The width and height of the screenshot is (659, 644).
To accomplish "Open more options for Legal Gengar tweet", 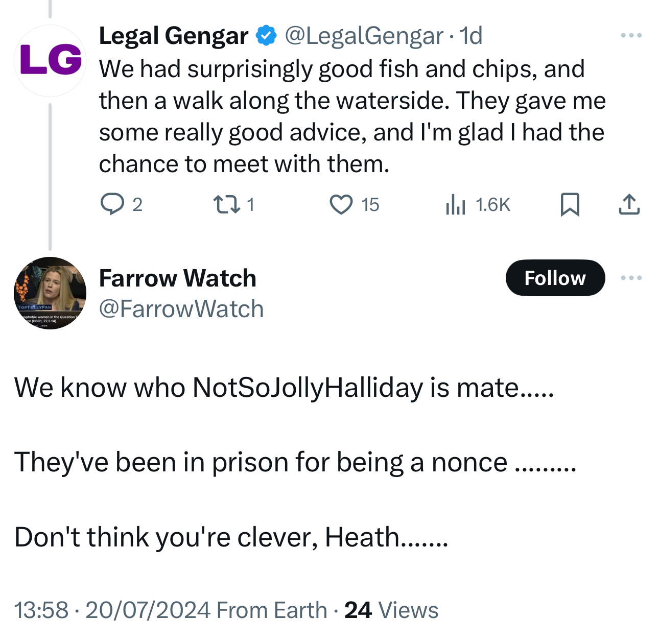I will point(631,35).
